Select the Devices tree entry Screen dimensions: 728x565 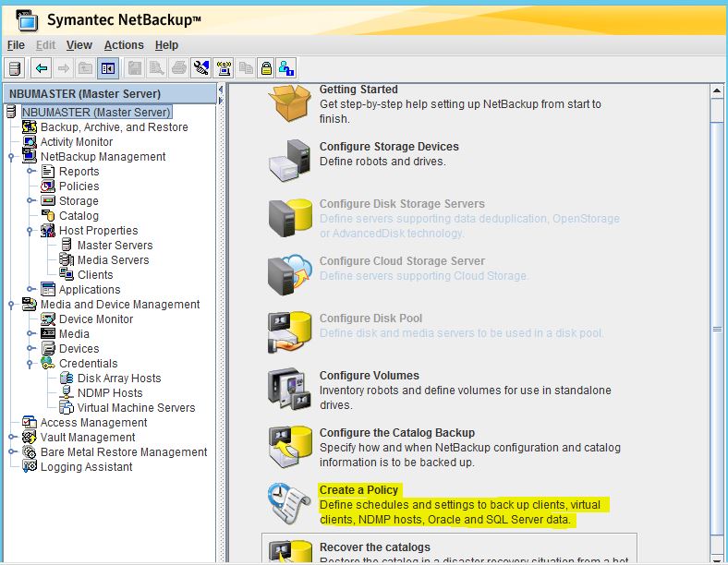coord(79,348)
